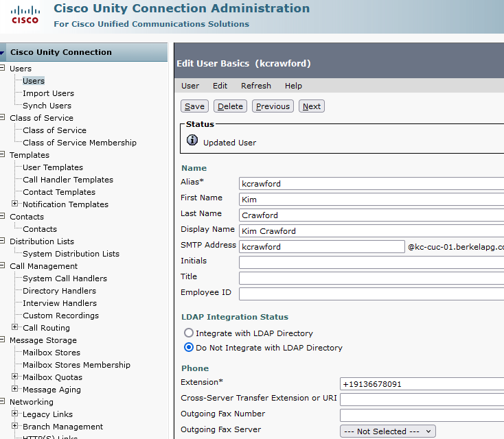Open the Outgoing Fax Server dropdown

point(388,431)
